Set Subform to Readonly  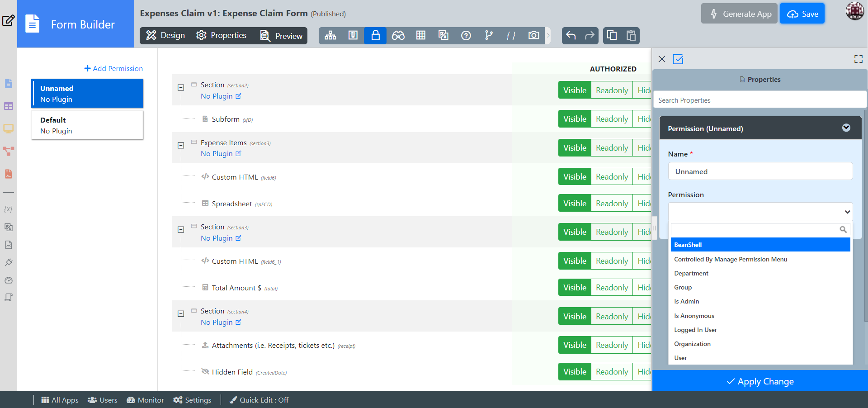[612, 119]
